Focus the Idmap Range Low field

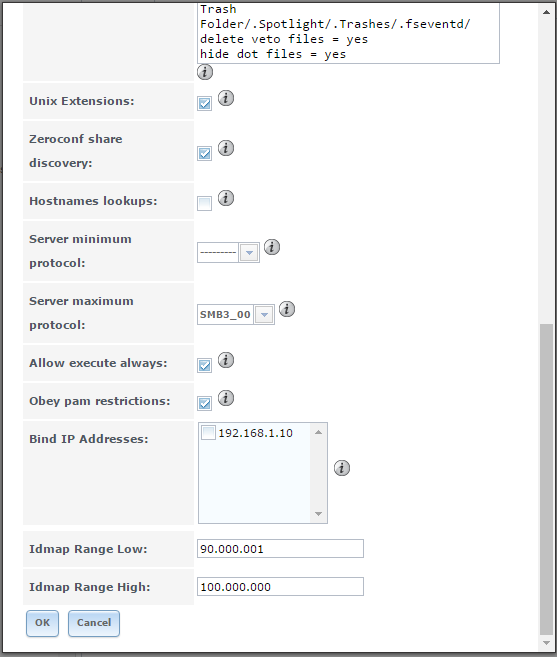coord(280,549)
